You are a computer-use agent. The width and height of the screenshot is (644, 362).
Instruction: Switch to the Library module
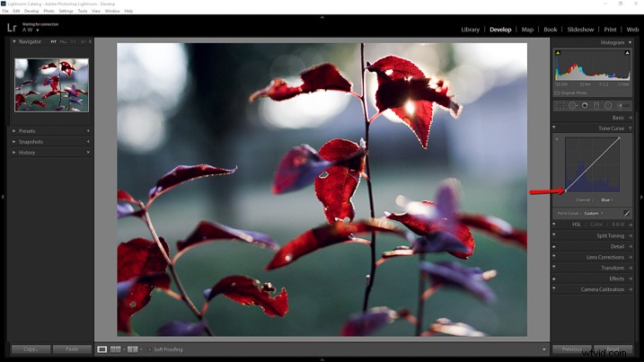pyautogui.click(x=471, y=30)
